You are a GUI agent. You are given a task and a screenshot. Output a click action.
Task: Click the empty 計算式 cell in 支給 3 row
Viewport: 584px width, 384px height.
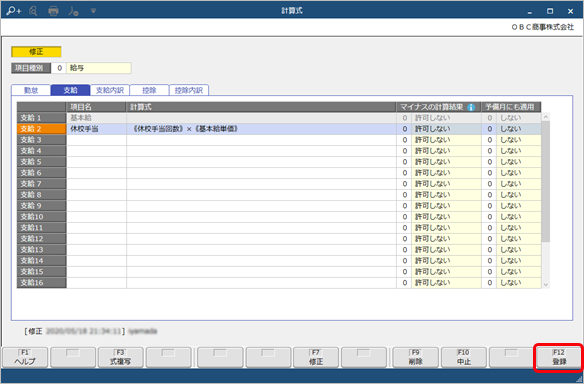[261, 140]
